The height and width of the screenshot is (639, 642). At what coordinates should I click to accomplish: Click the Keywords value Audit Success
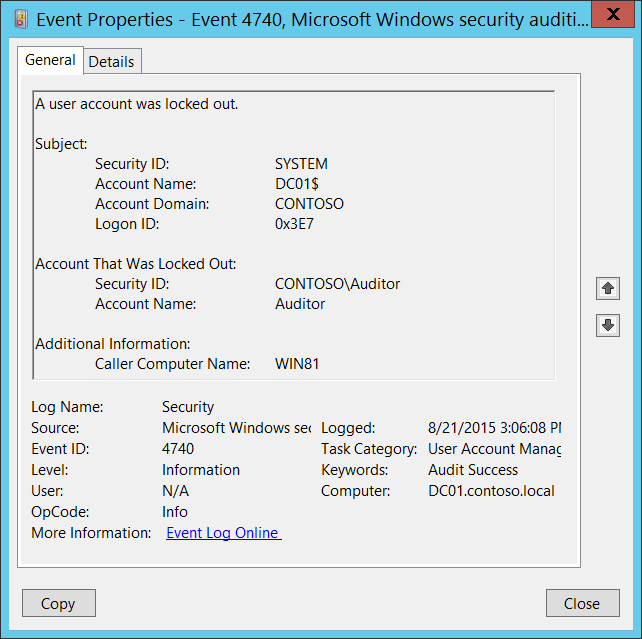click(473, 470)
